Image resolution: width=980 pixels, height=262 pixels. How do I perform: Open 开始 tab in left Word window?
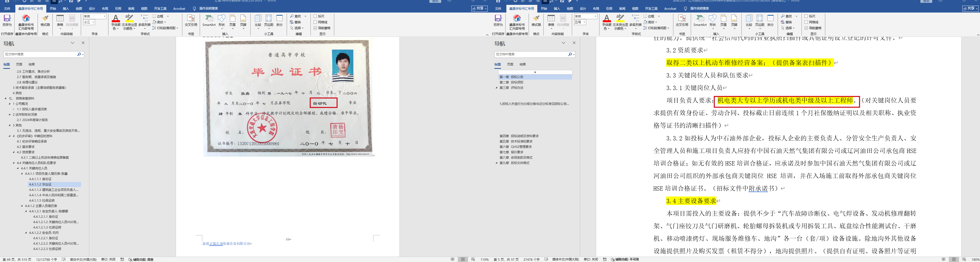[x=53, y=8]
